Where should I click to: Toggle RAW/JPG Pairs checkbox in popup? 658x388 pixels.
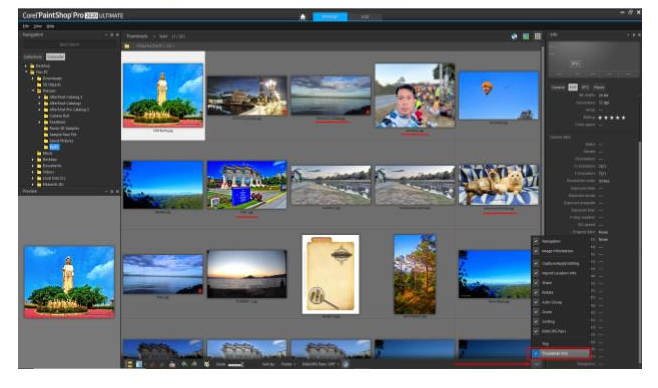[x=536, y=331]
